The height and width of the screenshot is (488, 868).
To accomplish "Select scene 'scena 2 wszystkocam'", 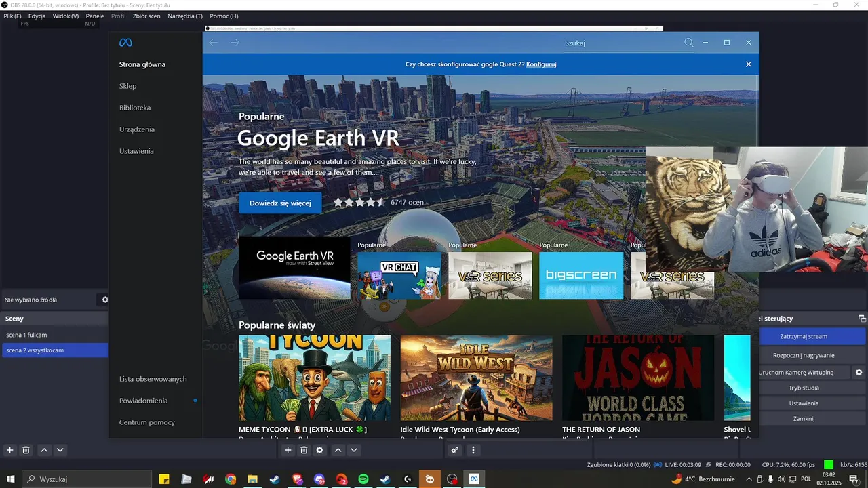I will 55,350.
